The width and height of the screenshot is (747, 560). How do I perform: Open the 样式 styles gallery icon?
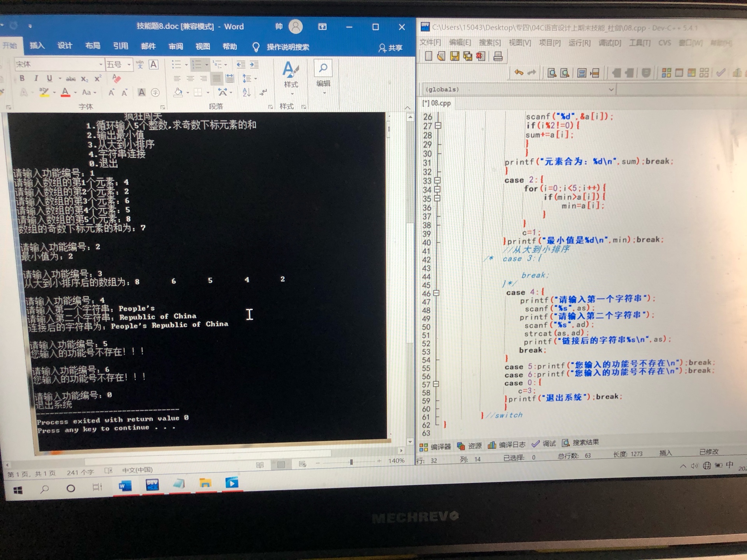point(290,70)
